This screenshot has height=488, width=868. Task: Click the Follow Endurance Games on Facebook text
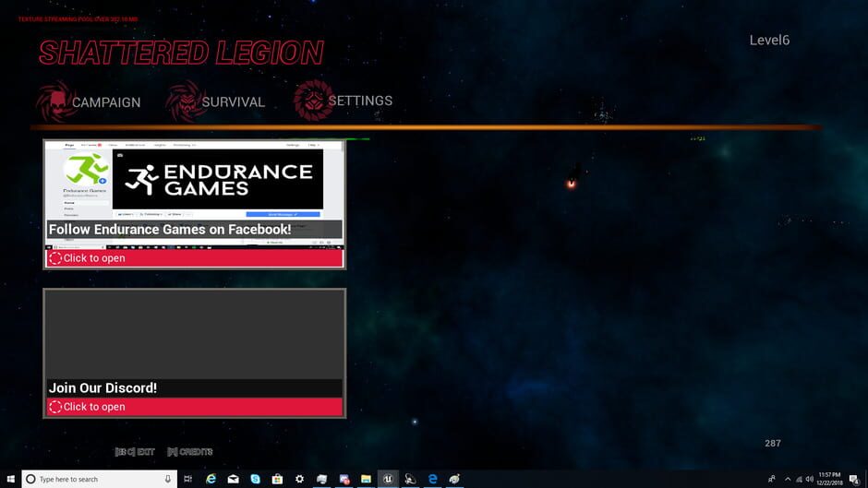tap(170, 229)
